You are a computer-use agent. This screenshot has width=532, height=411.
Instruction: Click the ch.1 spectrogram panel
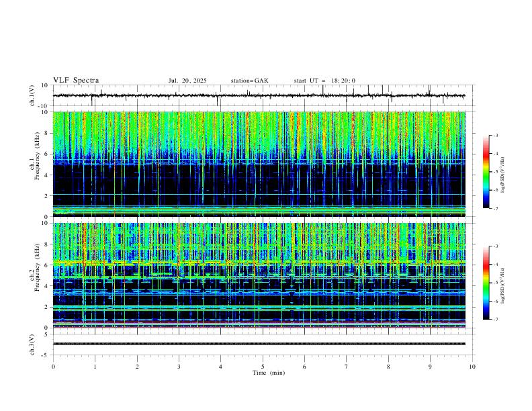[x=259, y=164]
